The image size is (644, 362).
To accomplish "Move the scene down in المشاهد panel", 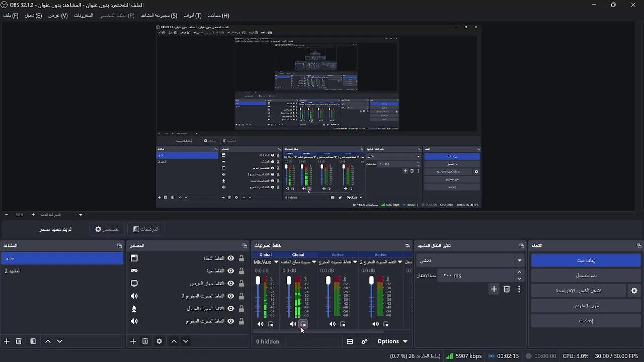I will (x=59, y=341).
